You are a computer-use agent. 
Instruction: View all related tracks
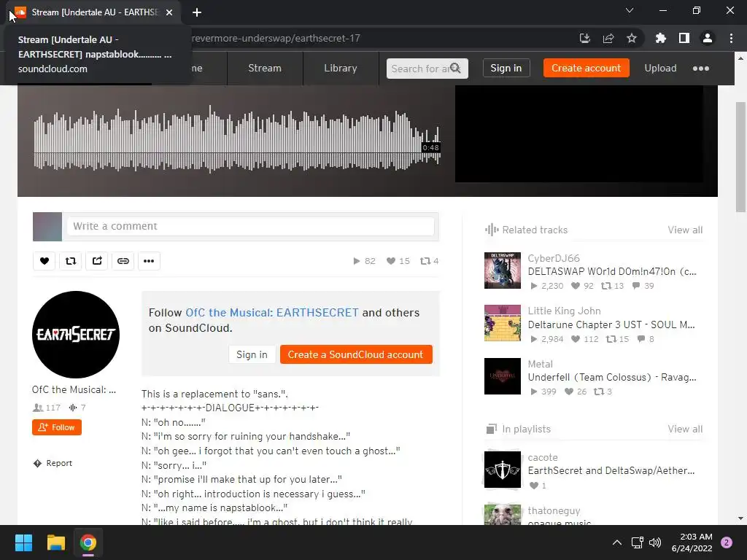click(685, 230)
